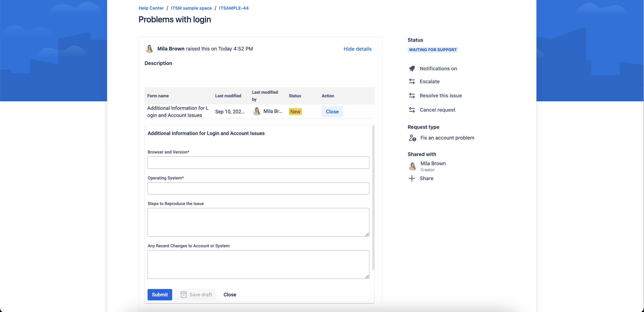
Task: Click the Escalate issue icon
Action: (x=411, y=81)
